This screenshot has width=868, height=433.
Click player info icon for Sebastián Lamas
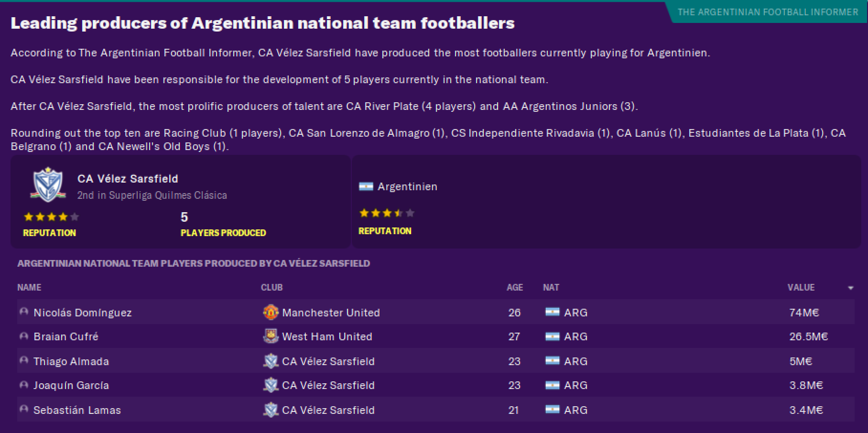pos(23,410)
